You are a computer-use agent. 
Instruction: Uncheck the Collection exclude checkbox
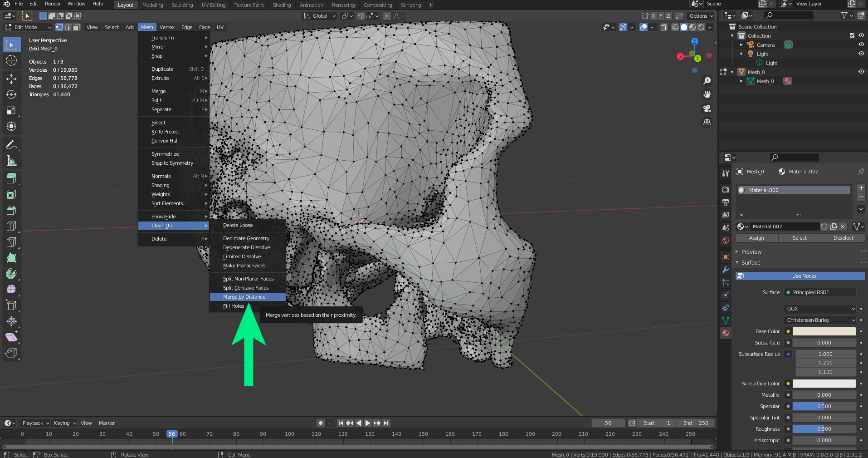click(852, 35)
